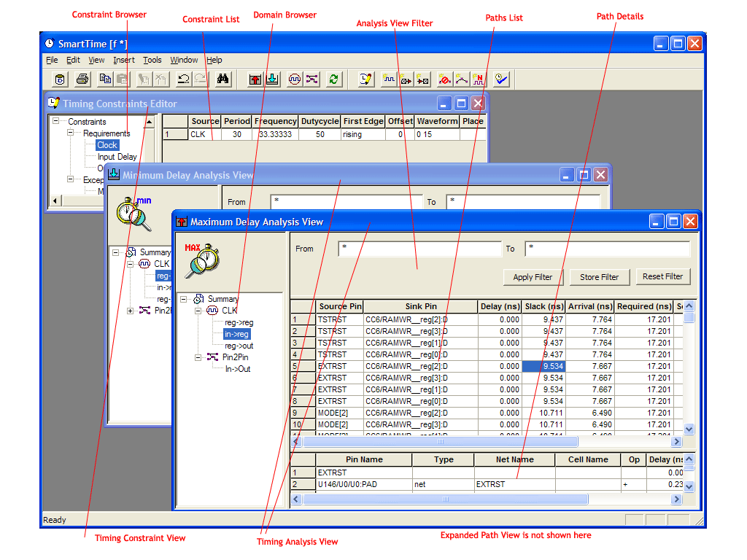747x560 pixels.
Task: Click the Commit database icon in the toolbar
Action: 60,79
